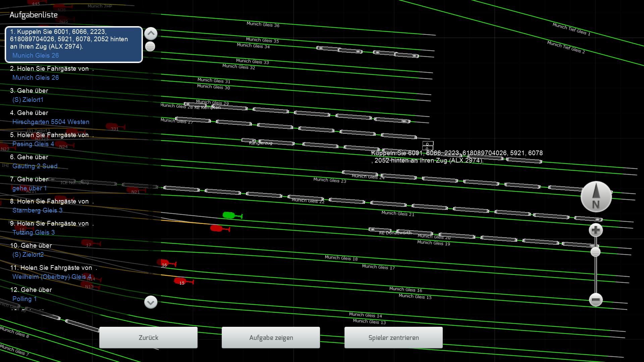The image size is (644, 362).
Task: Click the north compass icon
Action: coord(596,197)
